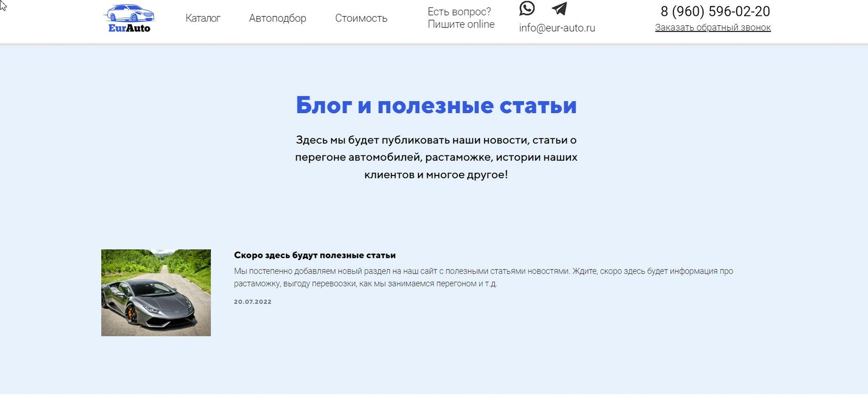Open the Telegram paper plane icon
The height and width of the screenshot is (399, 868).
pyautogui.click(x=560, y=8)
